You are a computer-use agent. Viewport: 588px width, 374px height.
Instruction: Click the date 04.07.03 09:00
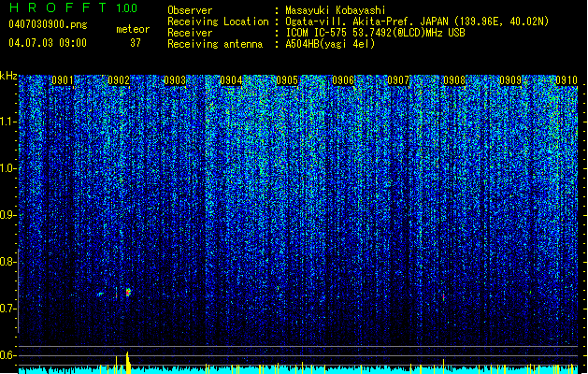click(x=48, y=43)
